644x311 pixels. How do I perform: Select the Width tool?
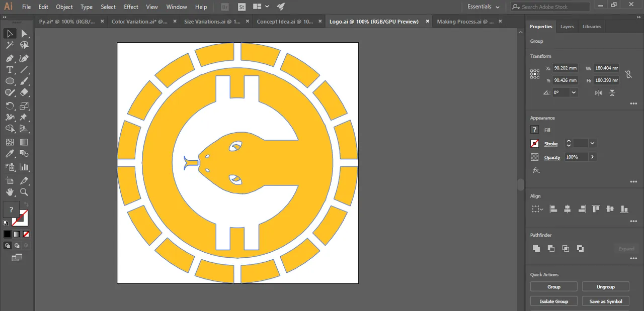[x=10, y=118]
